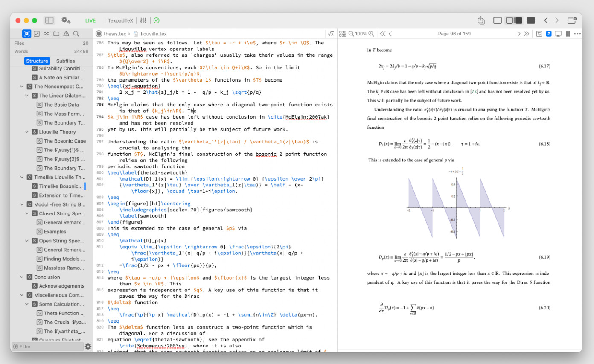Show PDF thumbnails grid icon
This screenshot has width=594, height=364.
click(343, 34)
